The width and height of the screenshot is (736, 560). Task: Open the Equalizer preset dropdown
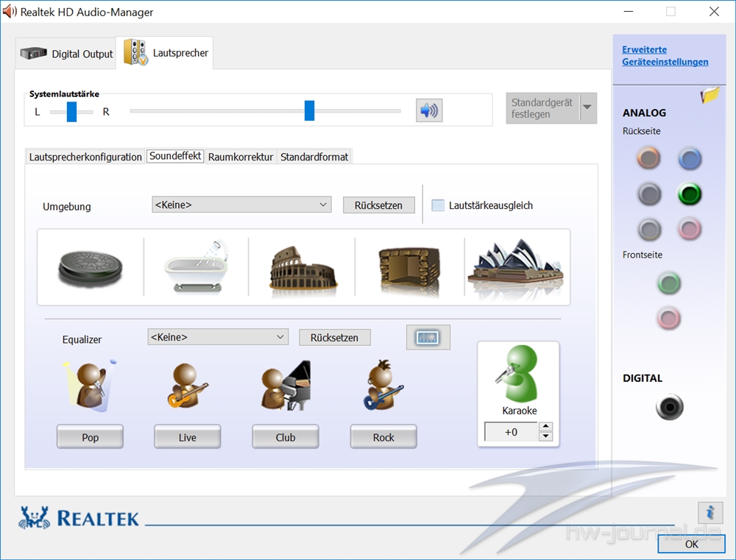click(218, 337)
